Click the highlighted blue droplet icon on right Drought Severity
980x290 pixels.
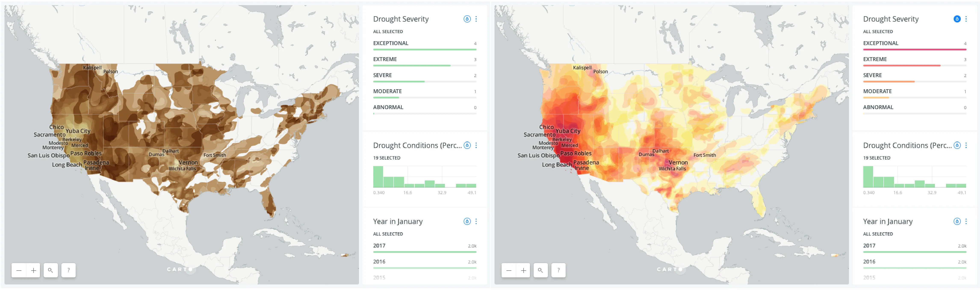(957, 19)
